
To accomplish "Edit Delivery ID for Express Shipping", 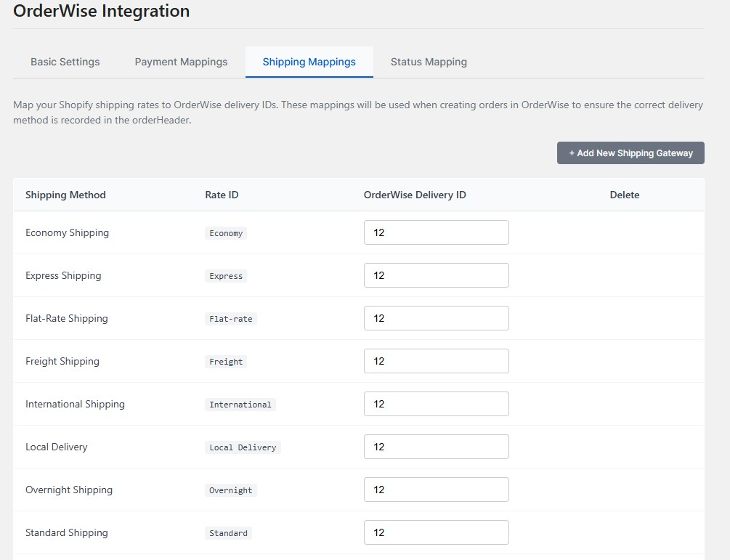I will pyautogui.click(x=437, y=275).
